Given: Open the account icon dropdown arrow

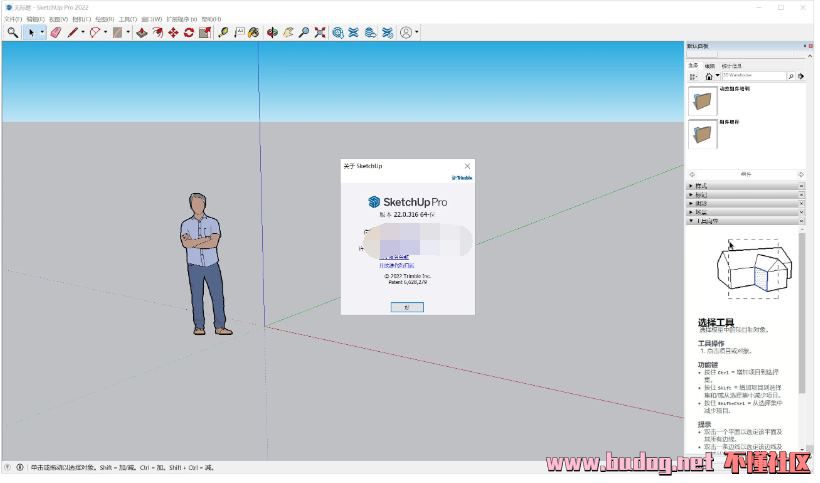Looking at the screenshot, I should [417, 32].
